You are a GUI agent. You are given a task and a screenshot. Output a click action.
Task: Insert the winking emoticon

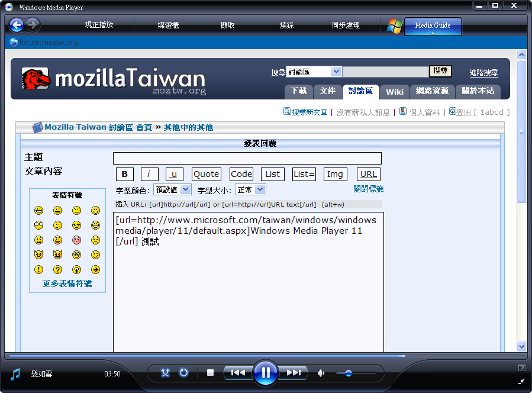tap(96, 255)
